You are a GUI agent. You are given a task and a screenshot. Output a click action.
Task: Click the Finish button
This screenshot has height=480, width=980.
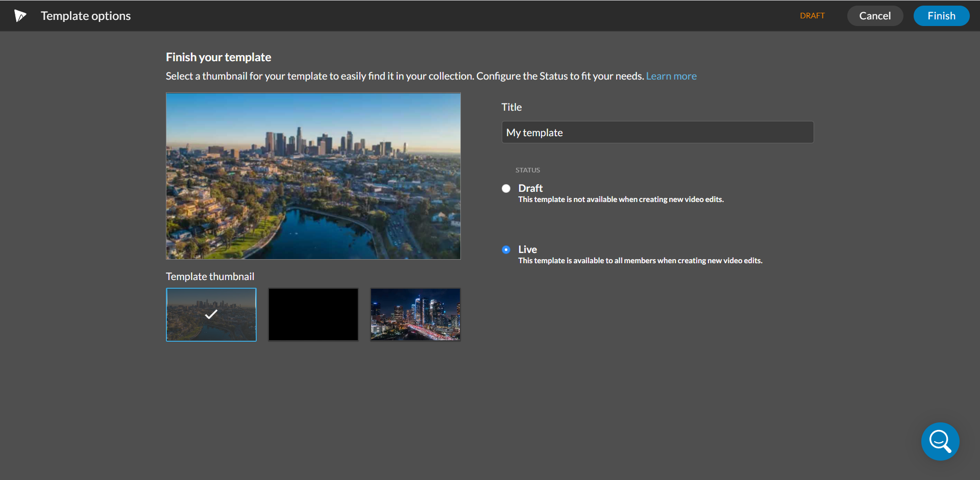pos(941,15)
